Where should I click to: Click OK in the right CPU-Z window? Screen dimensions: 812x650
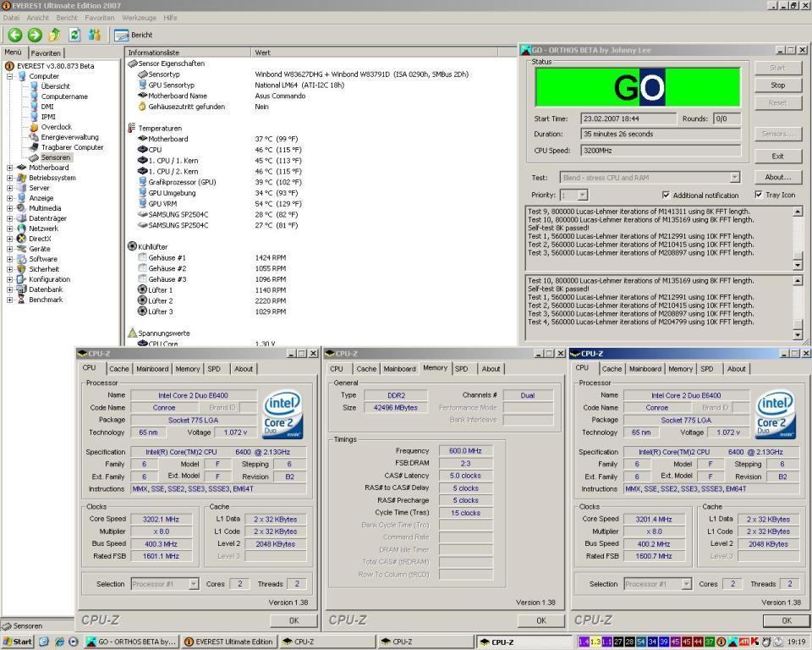[787, 620]
